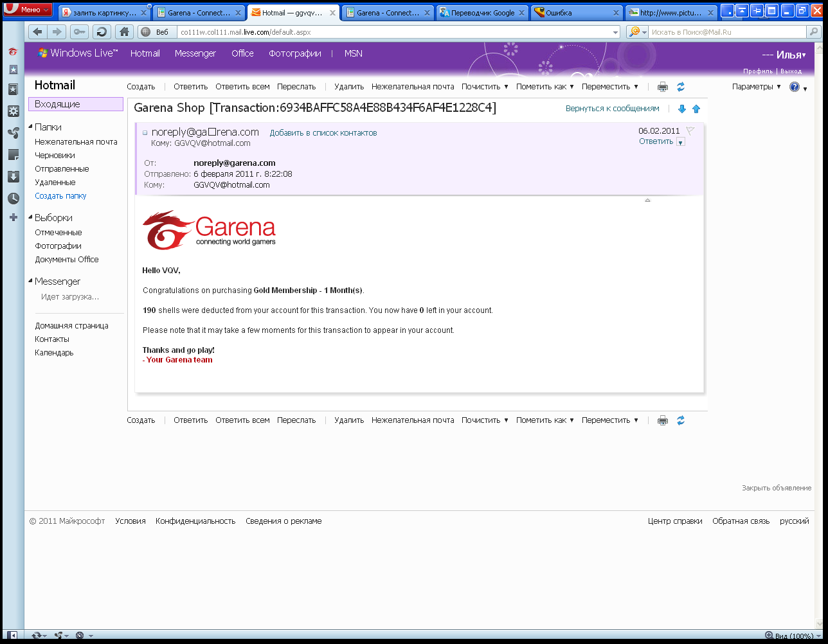Open the password wand key button

click(79, 32)
